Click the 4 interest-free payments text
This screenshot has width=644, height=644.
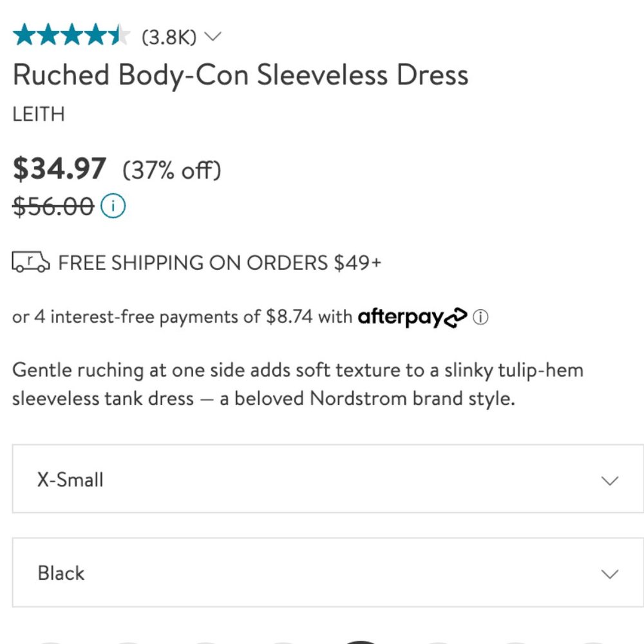click(x=162, y=317)
